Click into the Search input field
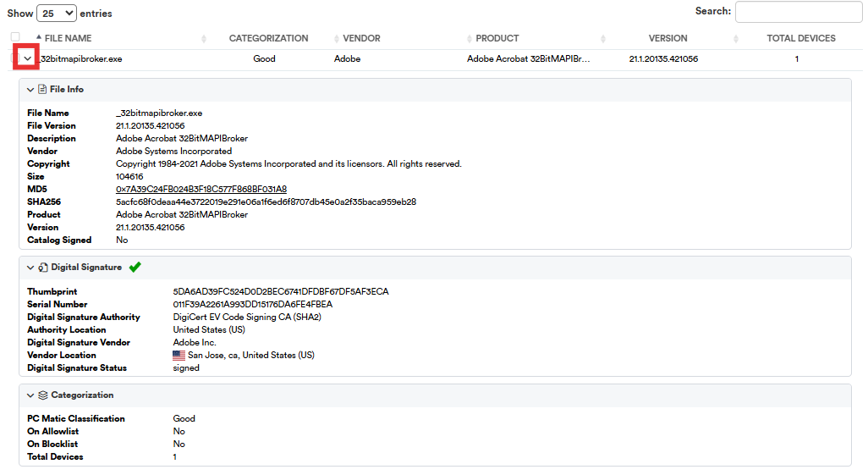The image size is (868, 475). pos(799,12)
